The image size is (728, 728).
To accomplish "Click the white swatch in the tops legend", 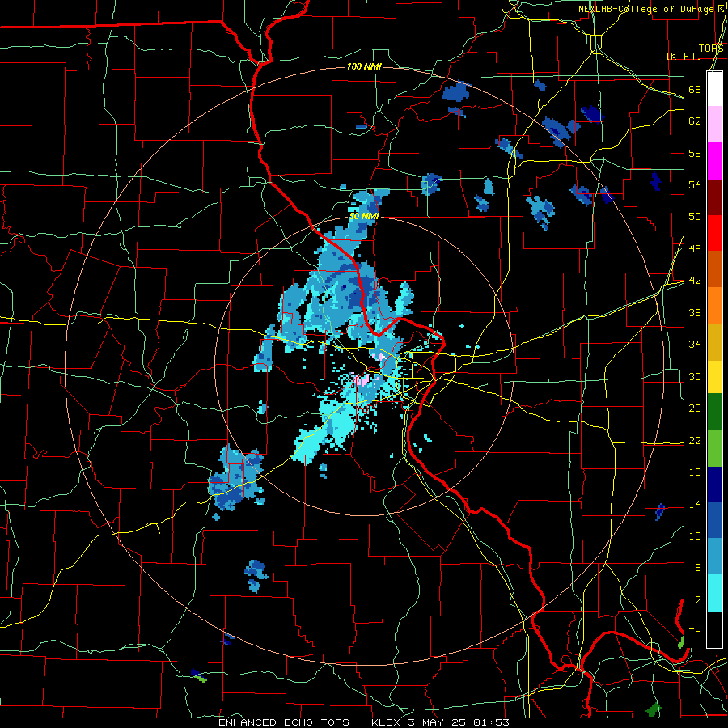I will (x=714, y=89).
